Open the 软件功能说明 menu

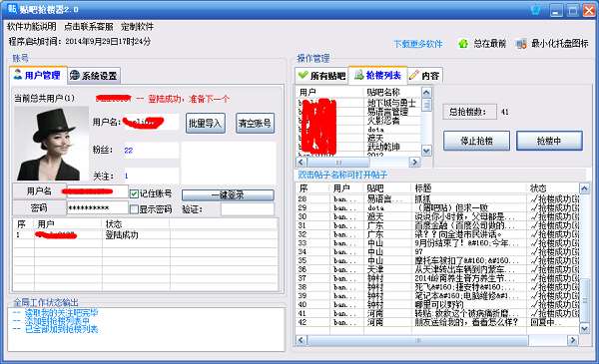tap(32, 26)
